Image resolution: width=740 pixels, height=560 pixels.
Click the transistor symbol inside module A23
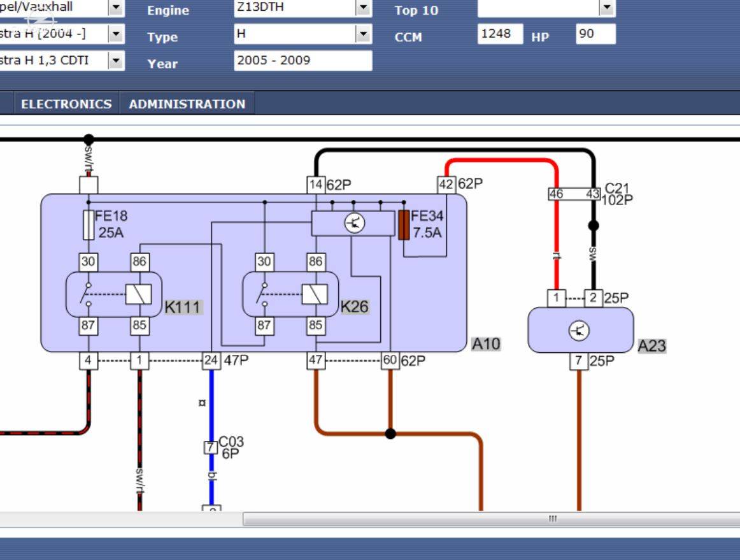pyautogui.click(x=579, y=331)
